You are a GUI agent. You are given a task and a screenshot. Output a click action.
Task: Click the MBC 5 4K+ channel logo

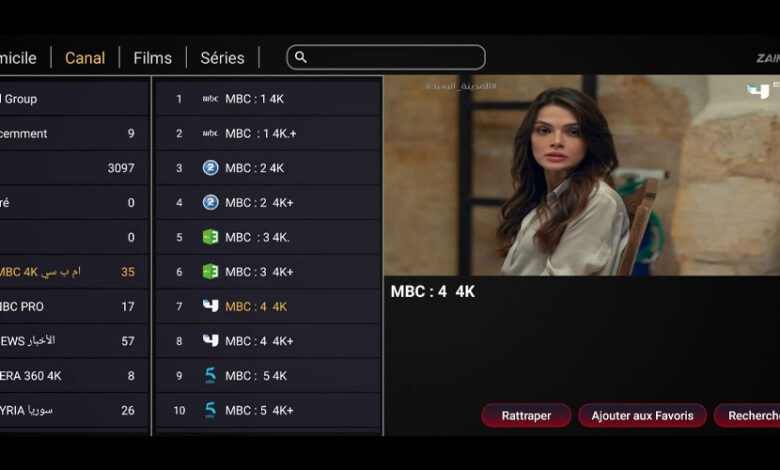[x=210, y=410]
